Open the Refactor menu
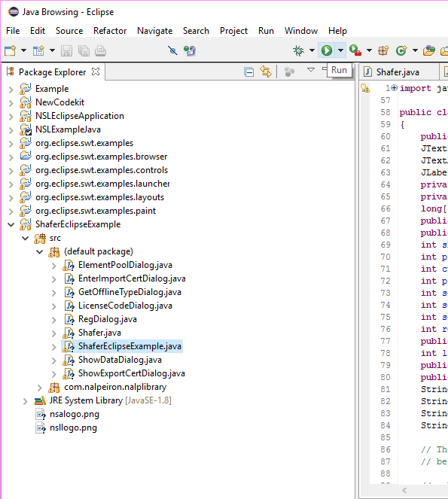Image resolution: width=448 pixels, height=499 pixels. [110, 31]
